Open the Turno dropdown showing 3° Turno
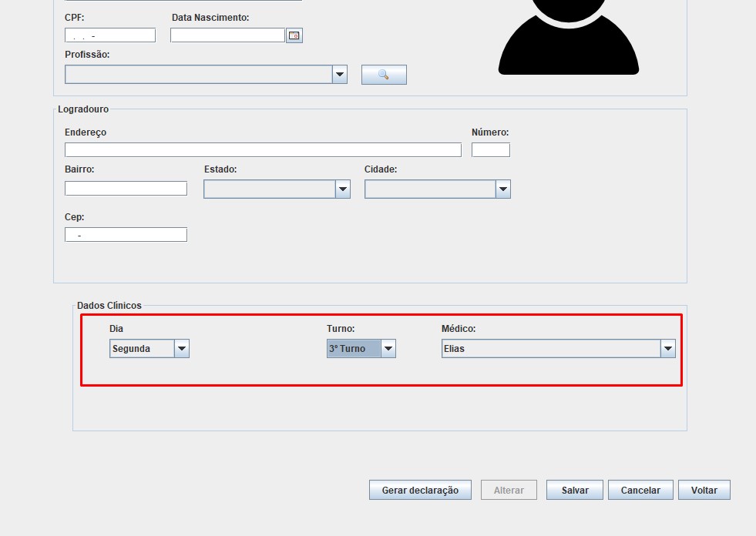This screenshot has height=536, width=756. pyautogui.click(x=361, y=349)
